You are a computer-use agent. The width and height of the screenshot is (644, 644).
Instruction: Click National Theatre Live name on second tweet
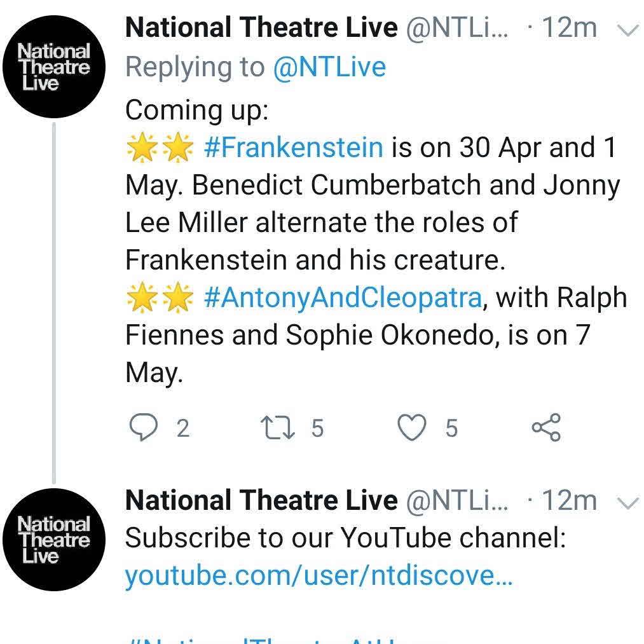(x=261, y=501)
